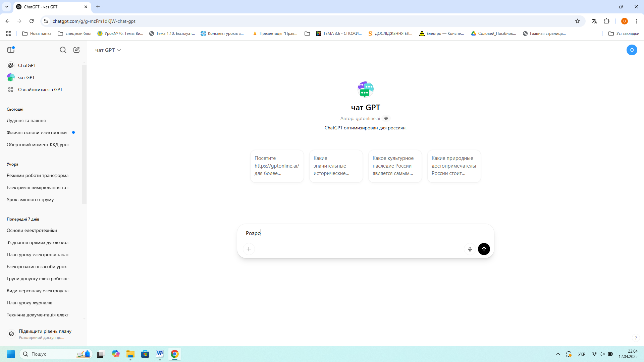The image size is (644, 362).
Task: Open the Chrome profile avatar
Action: point(625,21)
